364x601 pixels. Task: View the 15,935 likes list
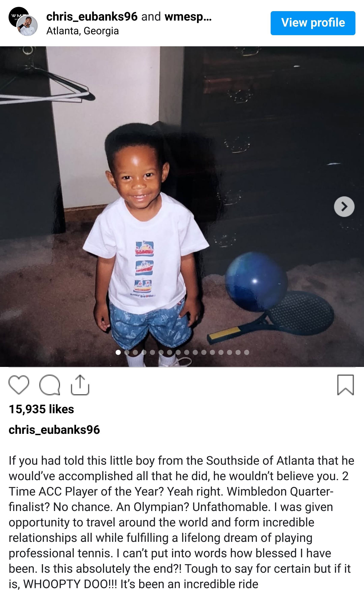coord(41,409)
